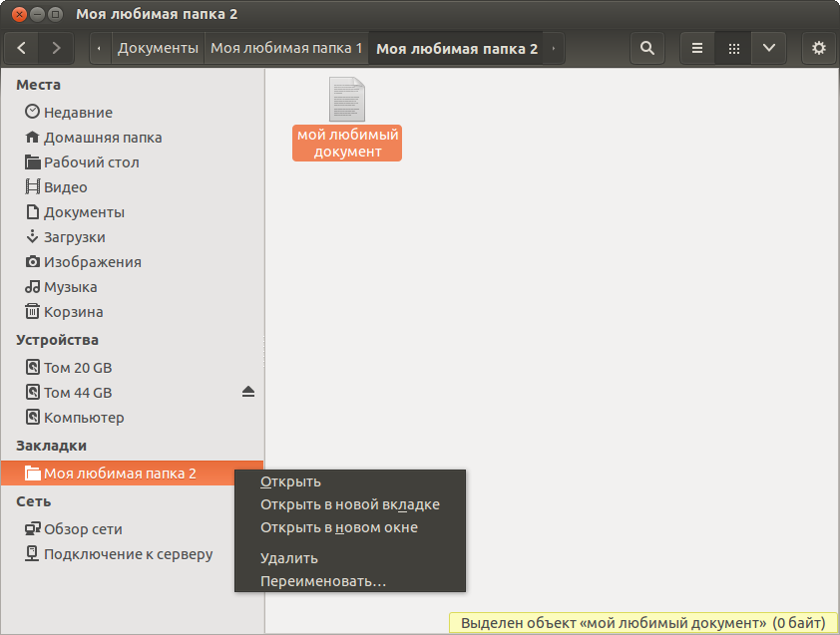This screenshot has height=635, width=840.
Task: Open Подключение к серверу in sidebar
Action: pos(128,554)
